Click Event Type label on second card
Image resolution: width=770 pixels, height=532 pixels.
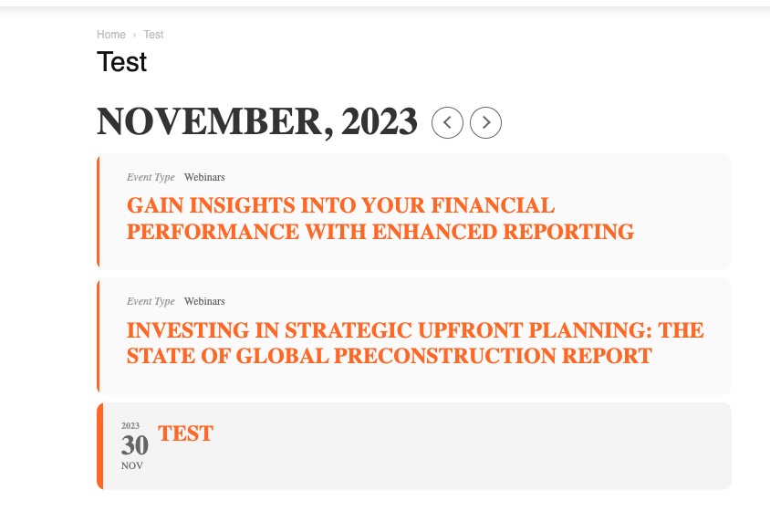click(x=151, y=302)
